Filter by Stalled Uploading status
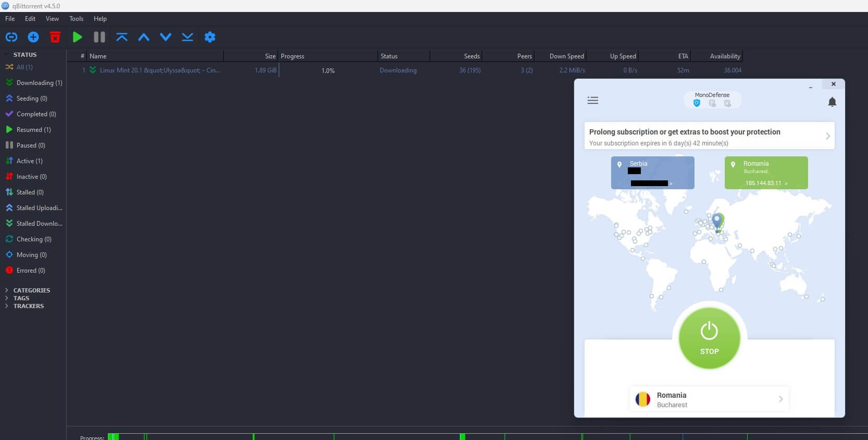 coord(33,208)
